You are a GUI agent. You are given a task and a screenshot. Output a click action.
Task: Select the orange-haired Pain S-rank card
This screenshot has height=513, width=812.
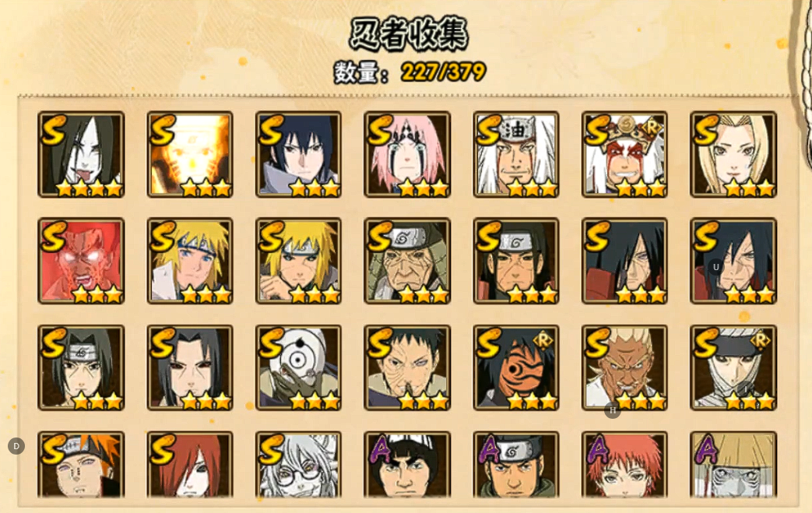(x=81, y=465)
